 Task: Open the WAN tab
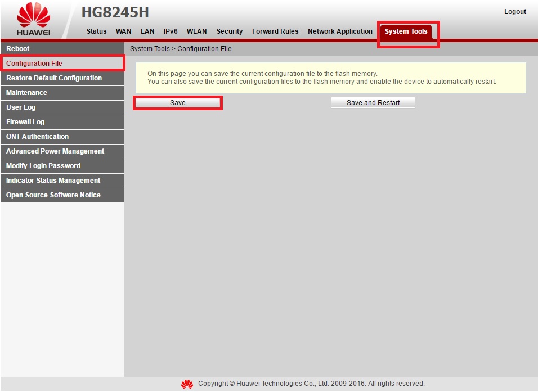point(123,31)
